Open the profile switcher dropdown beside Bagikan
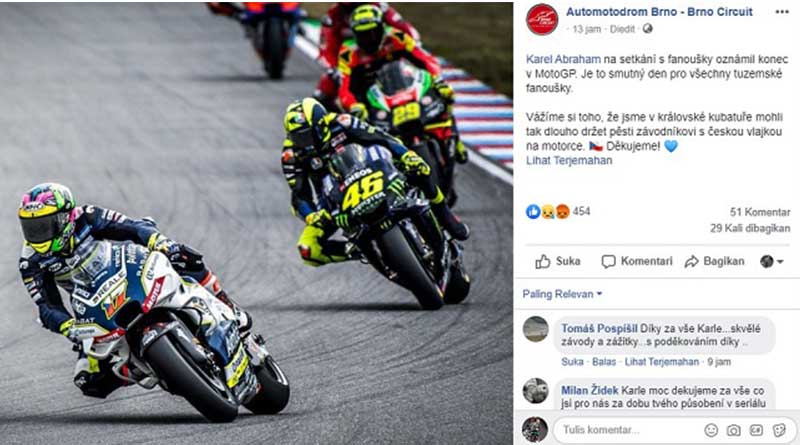The width and height of the screenshot is (800, 445). (771, 261)
